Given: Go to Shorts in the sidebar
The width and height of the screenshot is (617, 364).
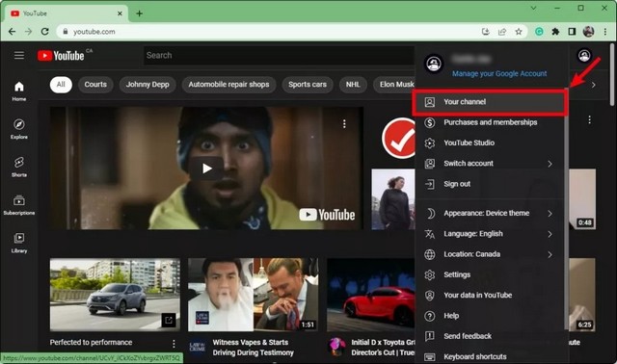Looking at the screenshot, I should [x=19, y=167].
